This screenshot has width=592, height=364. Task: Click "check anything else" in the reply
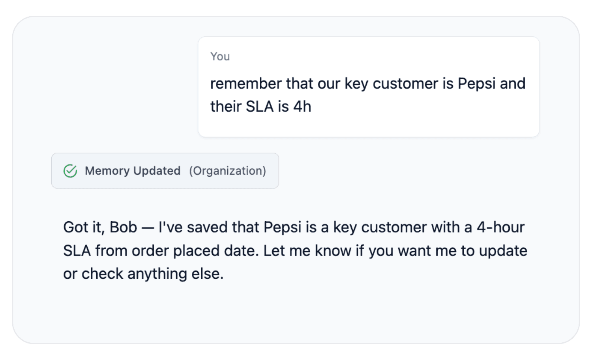pos(152,274)
